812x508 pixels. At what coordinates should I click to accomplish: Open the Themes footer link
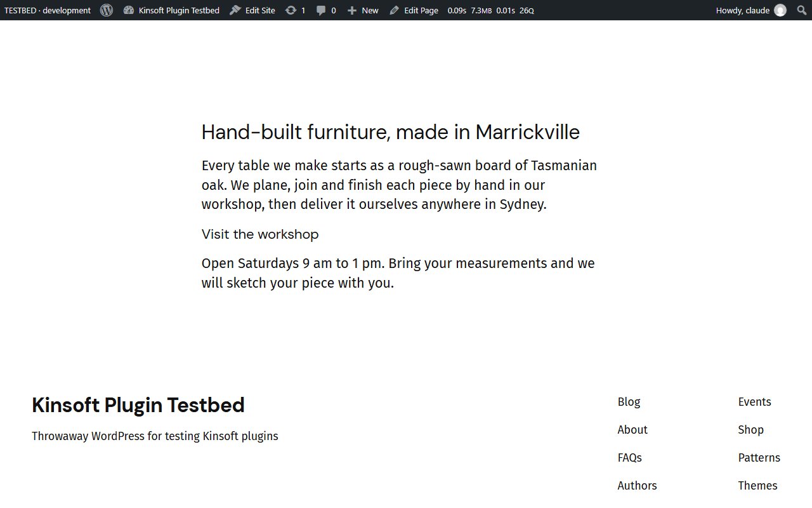757,486
